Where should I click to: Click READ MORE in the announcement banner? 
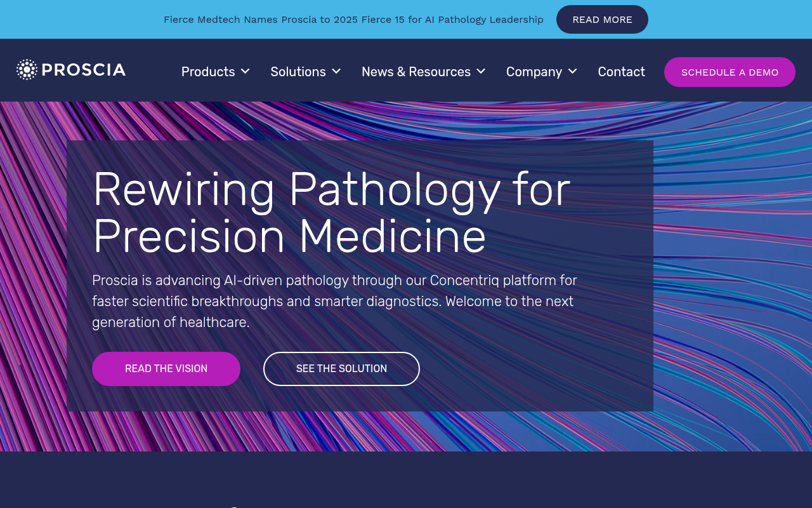point(602,19)
